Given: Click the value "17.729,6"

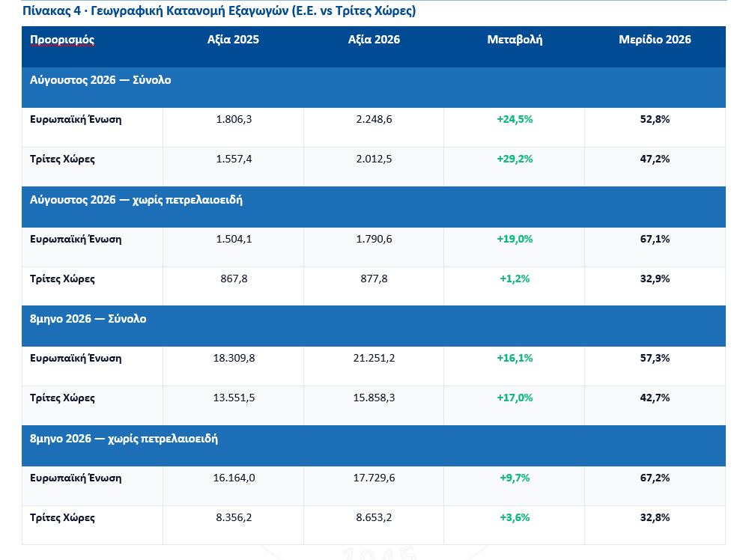Looking at the screenshot, I should (x=374, y=478).
